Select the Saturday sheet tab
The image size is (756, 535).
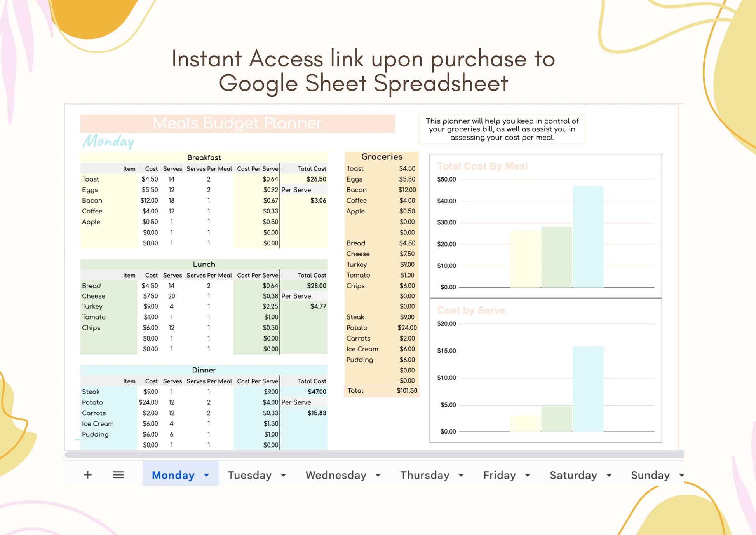pos(573,475)
